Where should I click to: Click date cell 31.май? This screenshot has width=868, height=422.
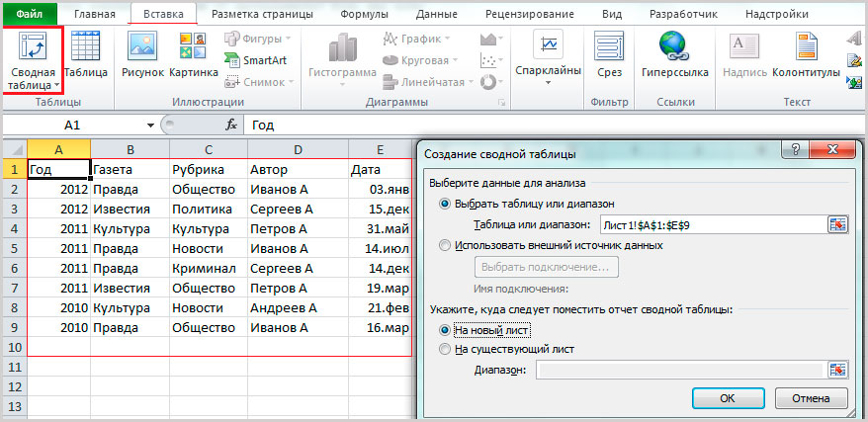point(380,228)
